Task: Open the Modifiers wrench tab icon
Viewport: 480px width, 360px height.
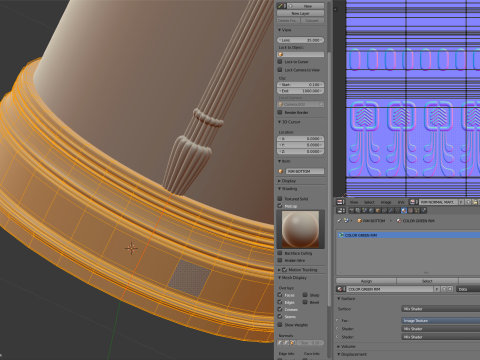Action: coord(391,210)
